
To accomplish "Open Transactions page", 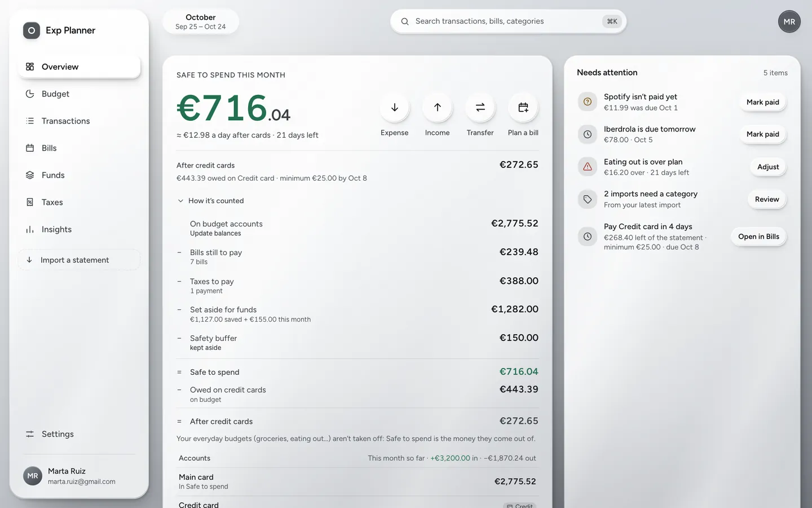I will (x=79, y=121).
